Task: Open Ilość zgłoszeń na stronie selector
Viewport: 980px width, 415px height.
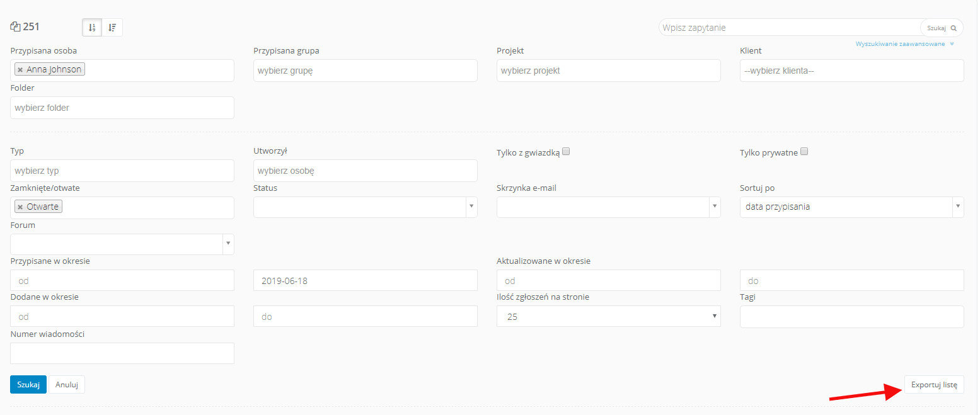Action: pos(608,317)
